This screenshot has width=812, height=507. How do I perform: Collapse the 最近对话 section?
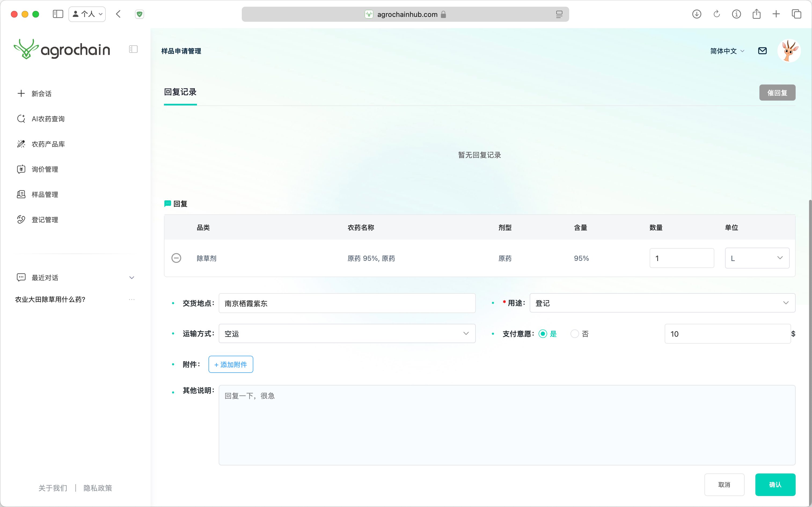[131, 278]
